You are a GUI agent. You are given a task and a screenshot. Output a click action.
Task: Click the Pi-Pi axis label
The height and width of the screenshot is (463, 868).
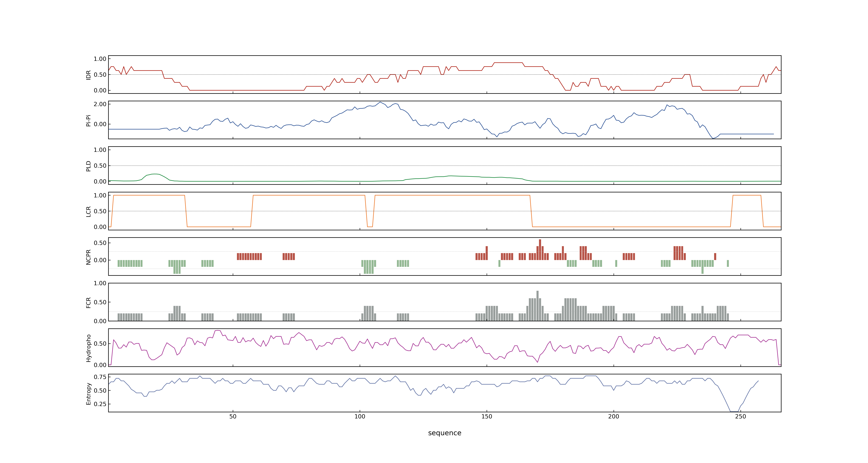pos(89,120)
